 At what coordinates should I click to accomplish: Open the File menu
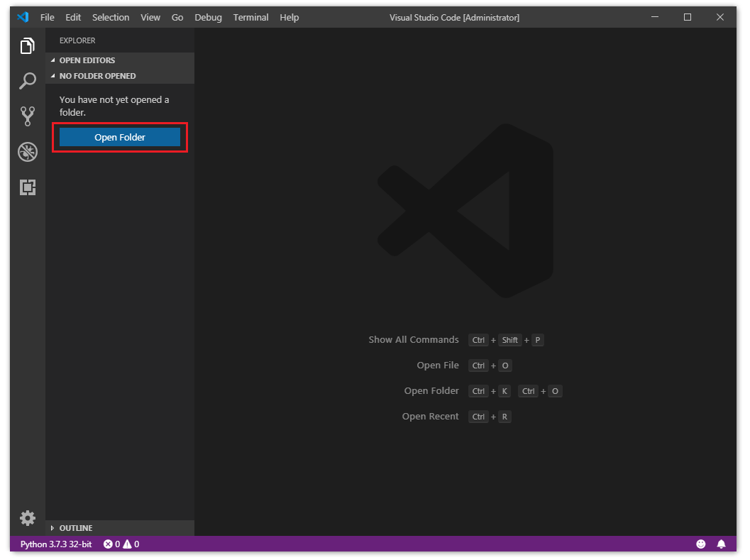pos(47,17)
